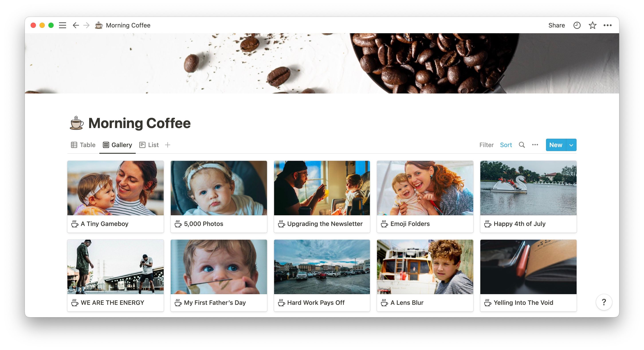Open the Emoji Folders thumbnail
This screenshot has width=644, height=350.
point(425,188)
